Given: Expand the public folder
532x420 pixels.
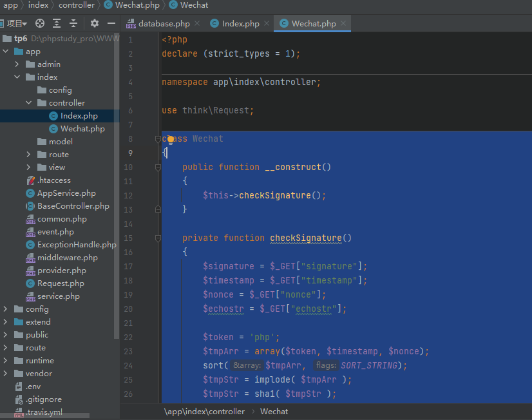Looking at the screenshot, I should [x=5, y=335].
